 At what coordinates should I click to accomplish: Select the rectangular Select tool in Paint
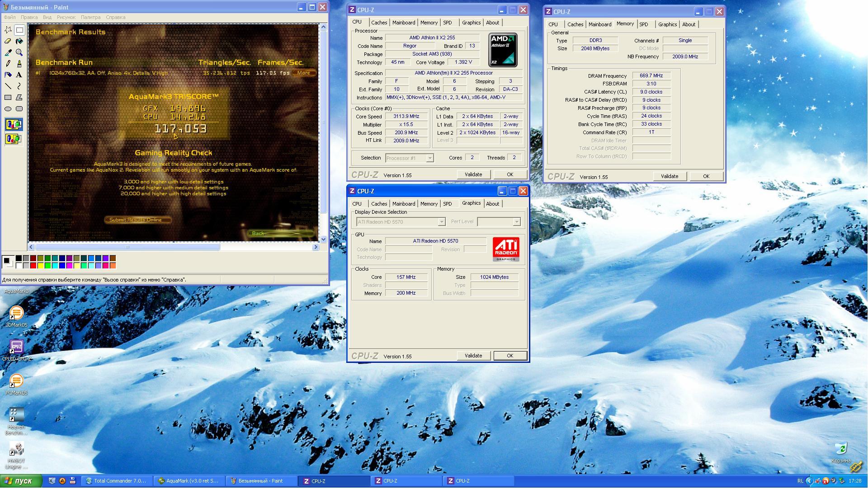[x=19, y=30]
